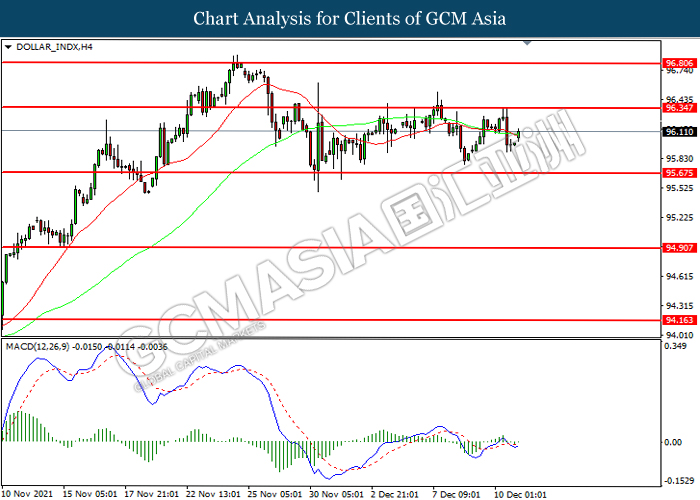Open the DOLLAR_INDX,H4 chart menu arrow

point(8,47)
